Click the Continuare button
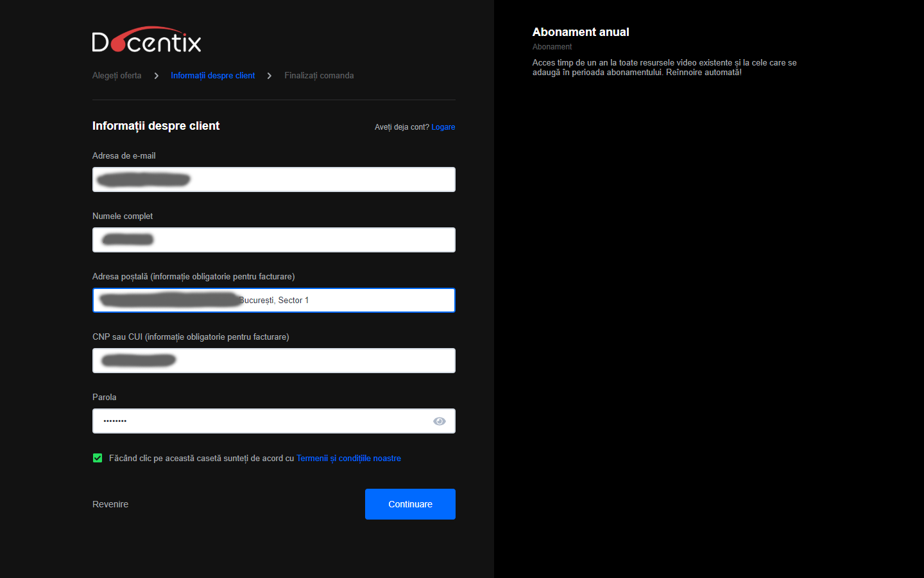 pyautogui.click(x=410, y=504)
